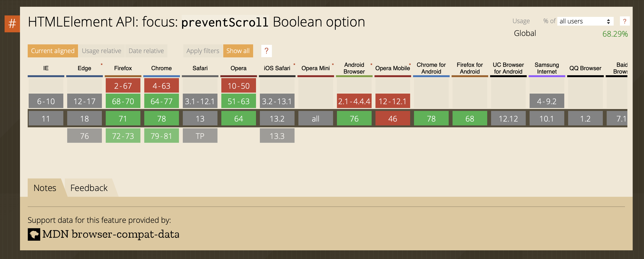Click the MDN logo icon

coord(34,235)
